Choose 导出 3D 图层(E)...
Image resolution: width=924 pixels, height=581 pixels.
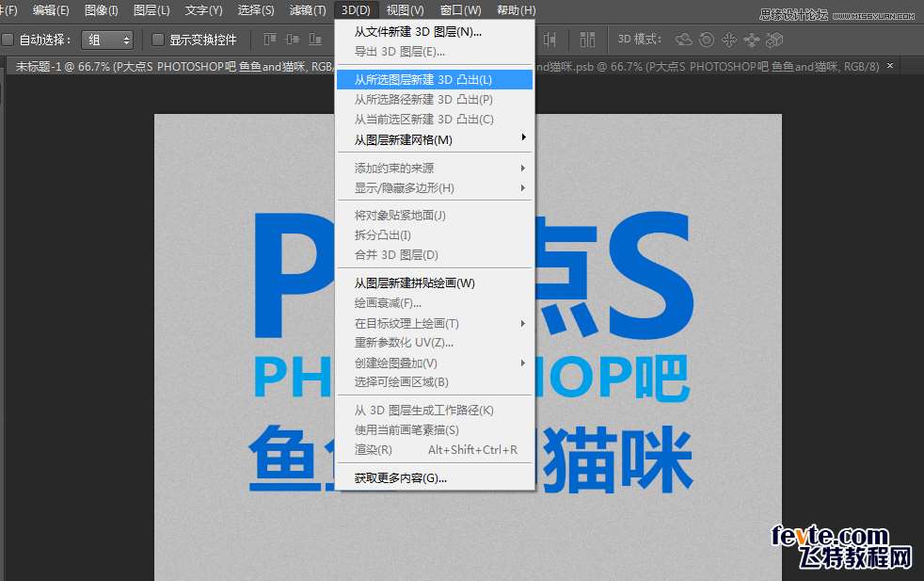click(435, 52)
